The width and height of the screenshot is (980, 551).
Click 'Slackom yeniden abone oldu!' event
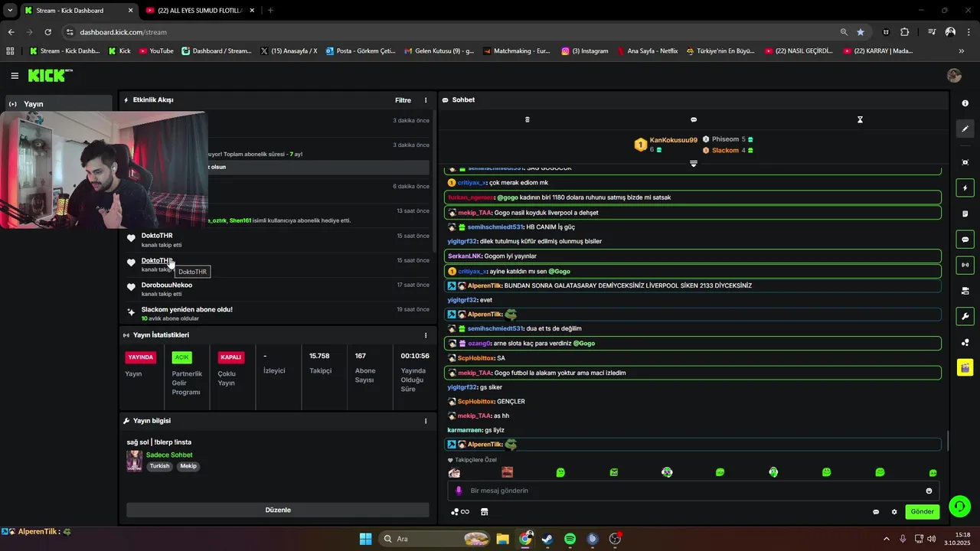[x=187, y=310]
